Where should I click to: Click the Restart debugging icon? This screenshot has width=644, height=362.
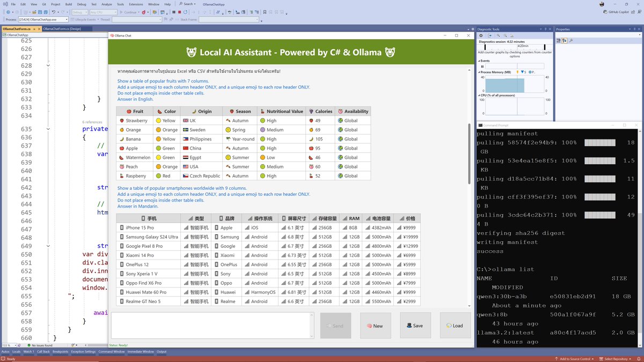(186, 12)
